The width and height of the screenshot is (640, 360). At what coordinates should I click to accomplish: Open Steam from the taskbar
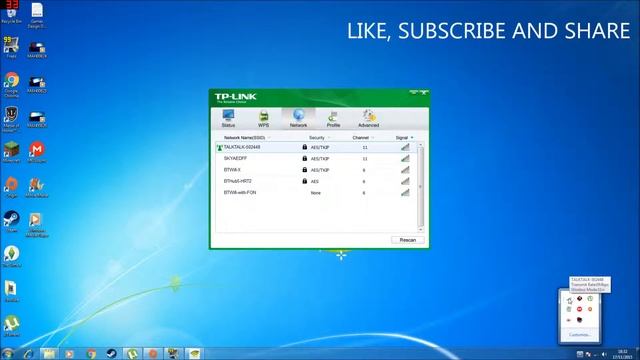(111, 353)
